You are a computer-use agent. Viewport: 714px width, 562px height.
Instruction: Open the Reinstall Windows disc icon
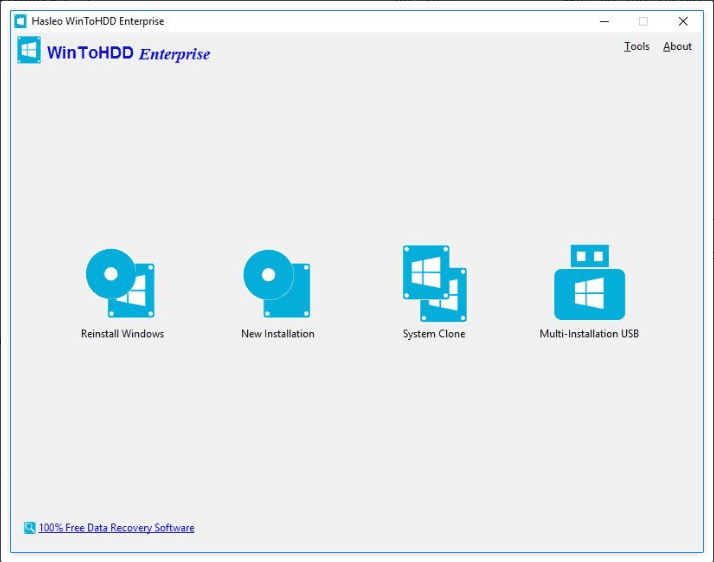[x=120, y=283]
